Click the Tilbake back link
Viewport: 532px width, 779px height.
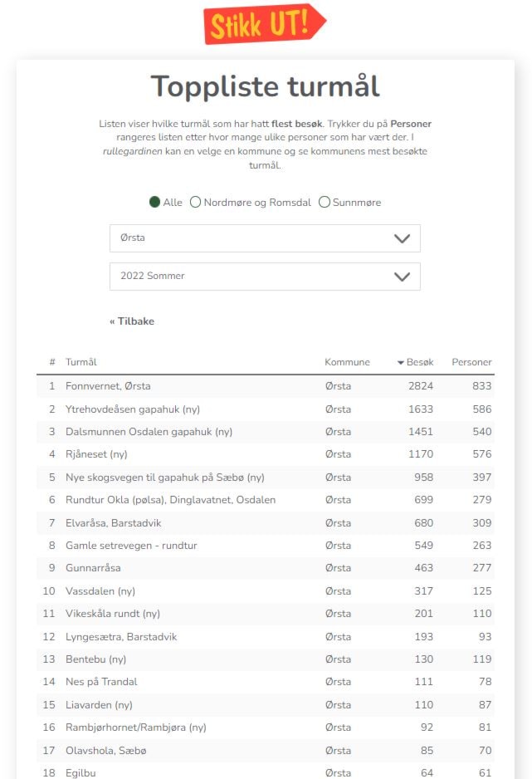coord(132,321)
